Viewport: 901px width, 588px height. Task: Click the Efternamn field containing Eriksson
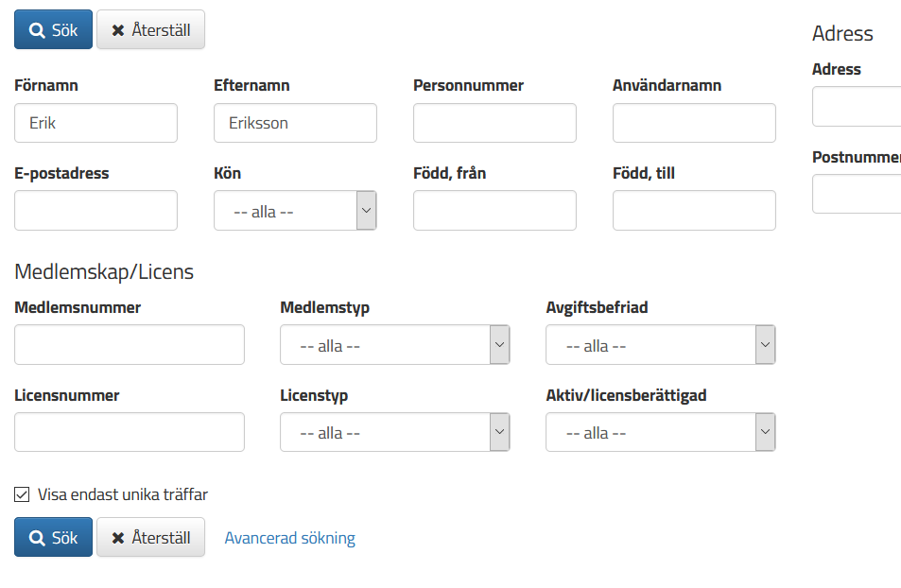pos(295,123)
